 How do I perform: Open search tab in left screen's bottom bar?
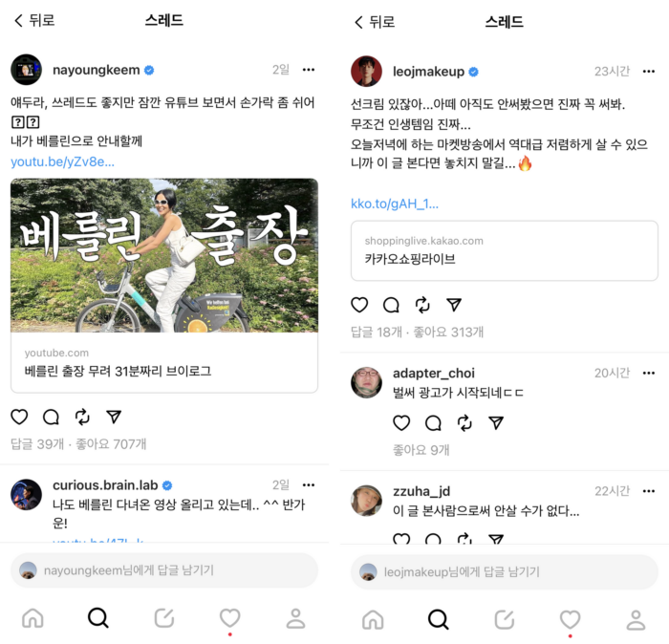pyautogui.click(x=98, y=617)
